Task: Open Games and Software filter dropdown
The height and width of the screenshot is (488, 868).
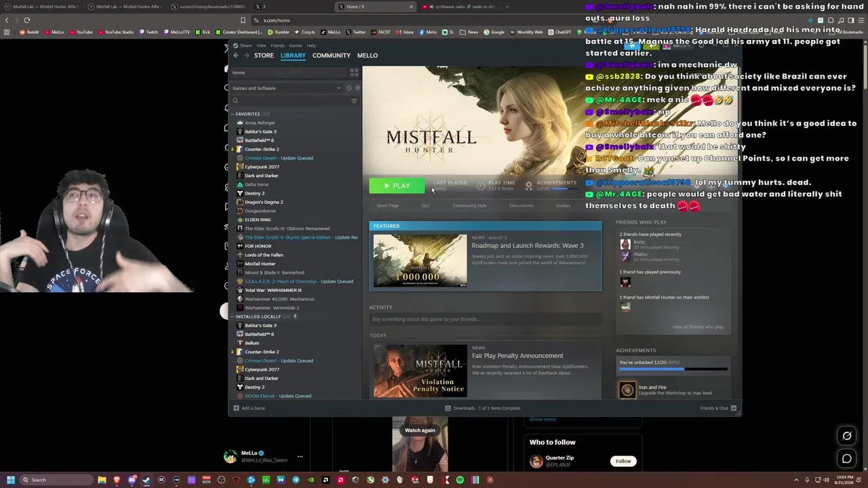Action: coord(286,88)
